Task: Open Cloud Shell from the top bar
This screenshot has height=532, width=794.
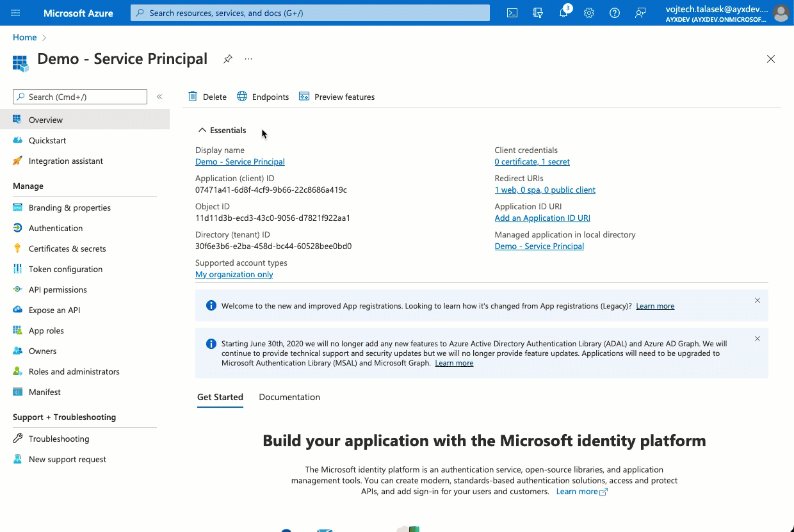Action: tap(512, 13)
